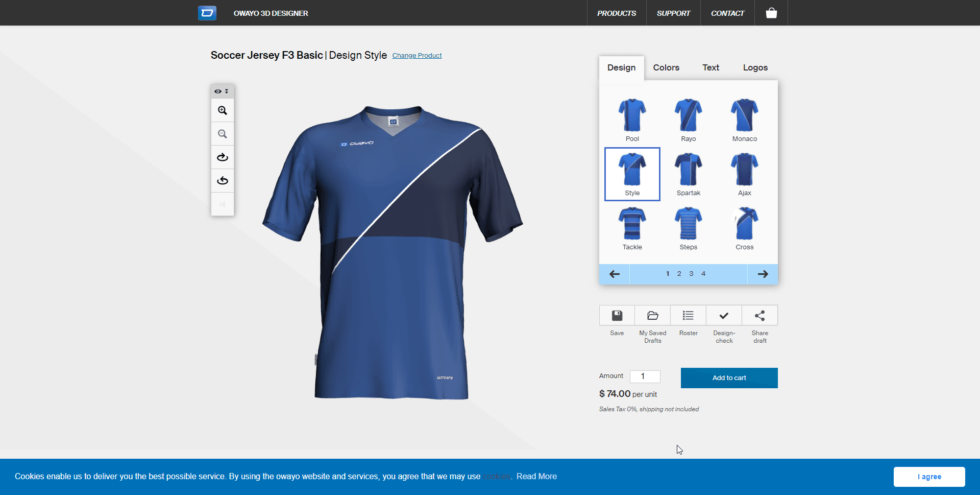The width and height of the screenshot is (980, 495).
Task: Click the Rotate right icon
Action: coord(222,157)
